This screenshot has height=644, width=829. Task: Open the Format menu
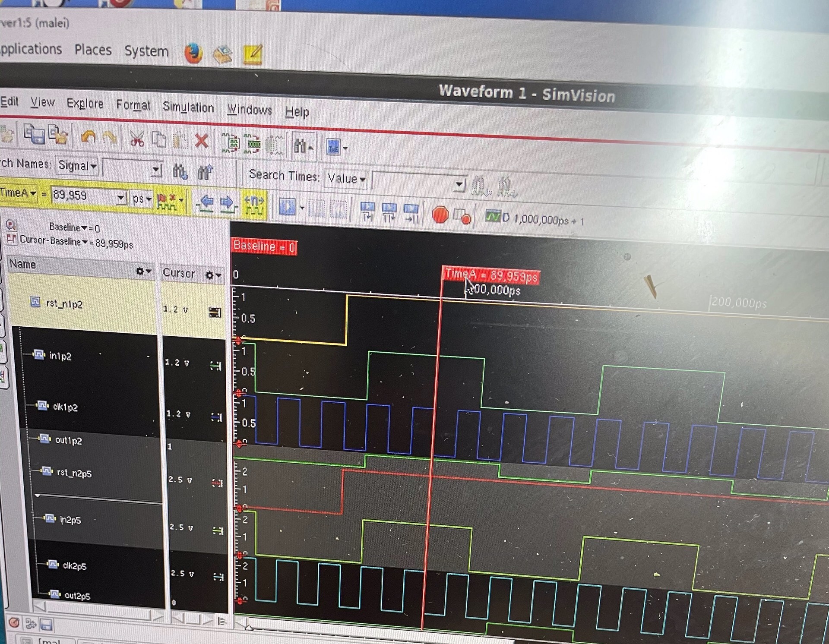[133, 105]
